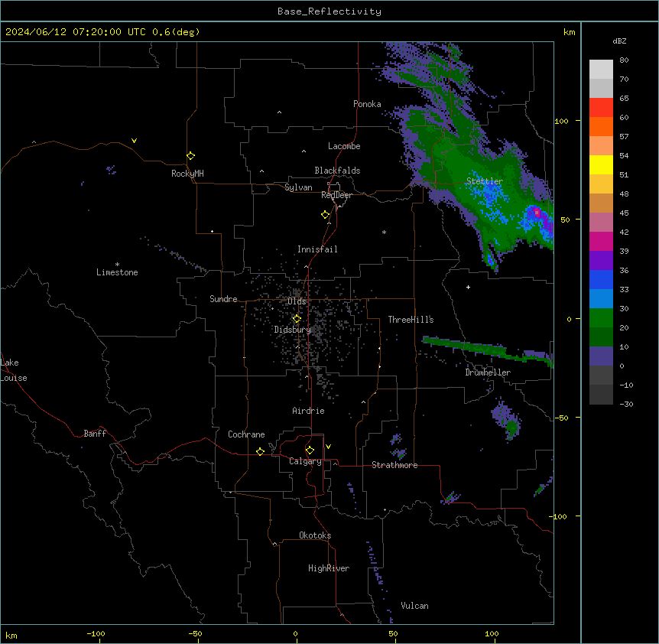The height and width of the screenshot is (644, 659).
Task: Select the Sundre town label
Action: pos(223,299)
